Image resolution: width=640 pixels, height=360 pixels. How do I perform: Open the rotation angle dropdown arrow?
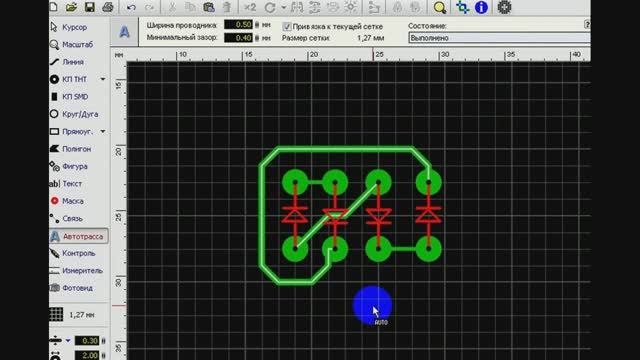click(x=283, y=7)
